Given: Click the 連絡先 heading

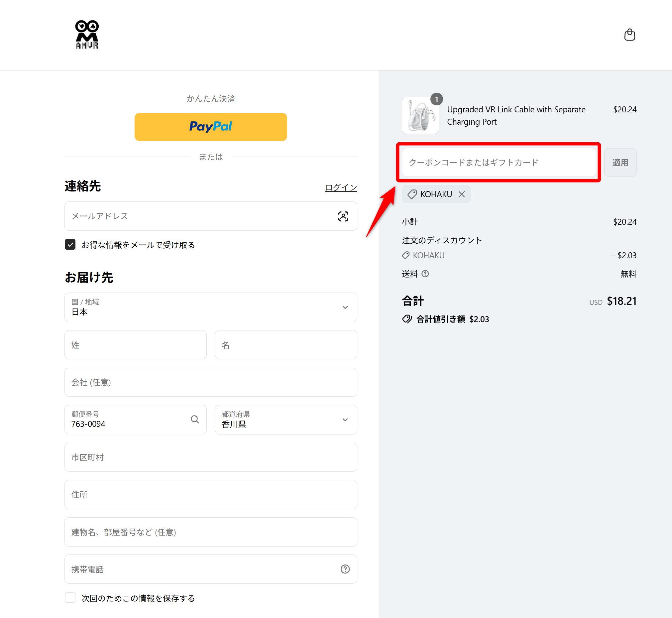Looking at the screenshot, I should [82, 186].
